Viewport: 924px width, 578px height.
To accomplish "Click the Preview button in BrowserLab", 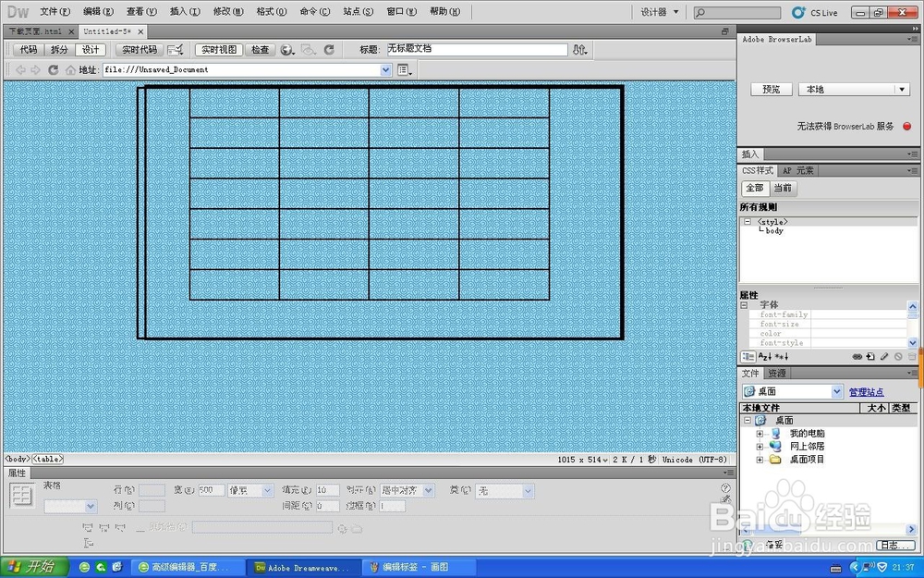I will [772, 89].
